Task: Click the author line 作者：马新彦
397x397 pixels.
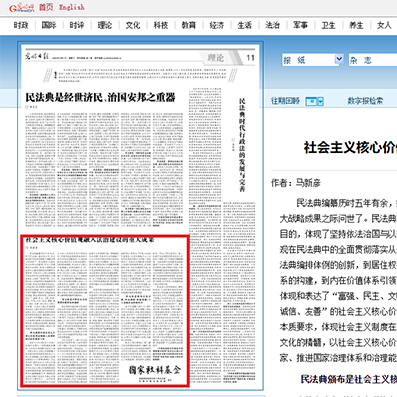Action: [296, 183]
